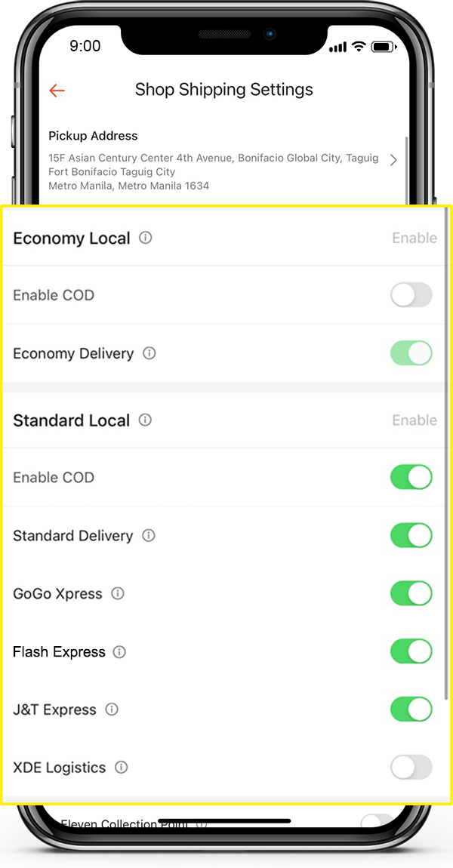Viewport: 453px width, 868px height.
Task: Turn on the XDE Logistics toggle
Action: click(411, 767)
